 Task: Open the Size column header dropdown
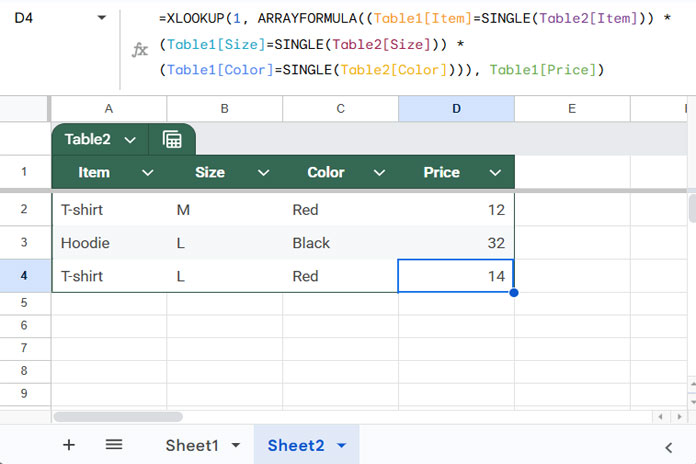point(264,173)
